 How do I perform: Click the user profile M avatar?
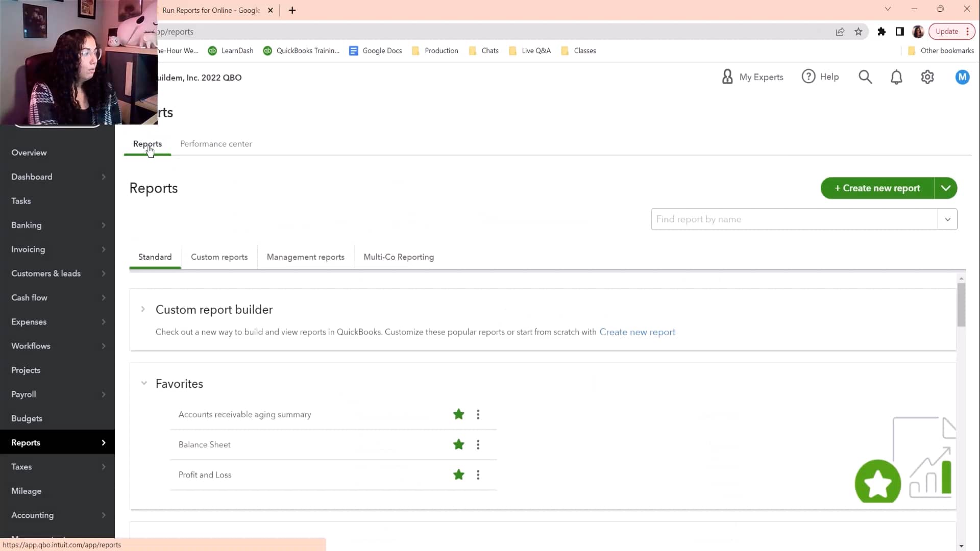pos(962,77)
